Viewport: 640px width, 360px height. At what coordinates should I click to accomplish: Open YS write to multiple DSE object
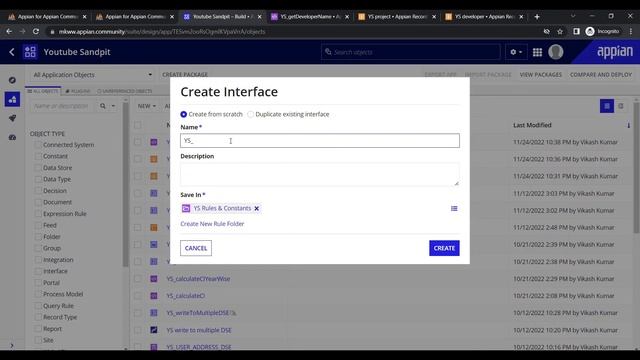199,330
